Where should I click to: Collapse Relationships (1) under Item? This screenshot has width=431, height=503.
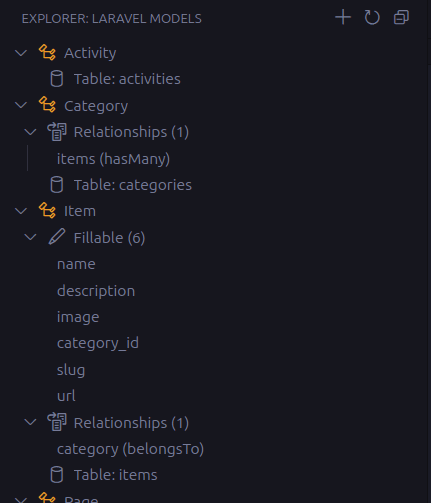(31, 422)
